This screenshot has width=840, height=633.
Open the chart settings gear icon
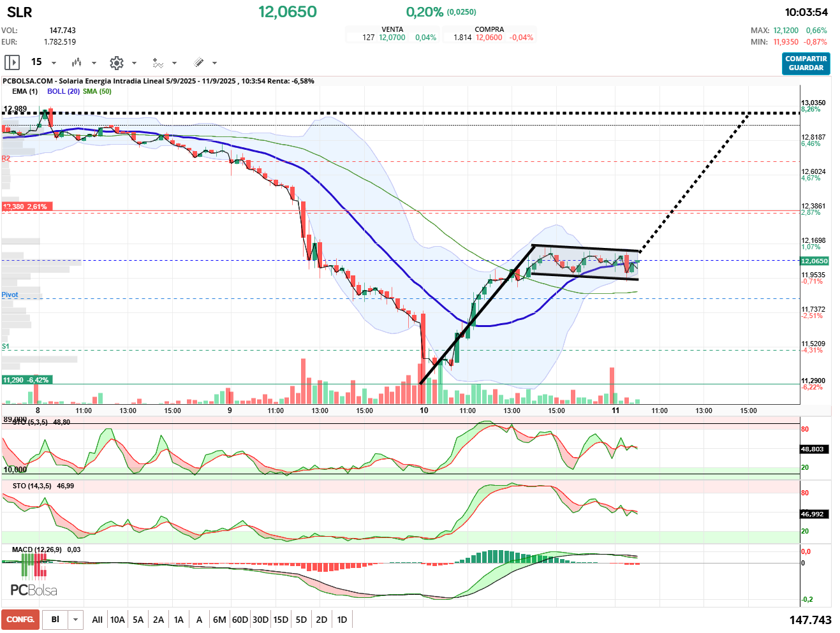(117, 62)
